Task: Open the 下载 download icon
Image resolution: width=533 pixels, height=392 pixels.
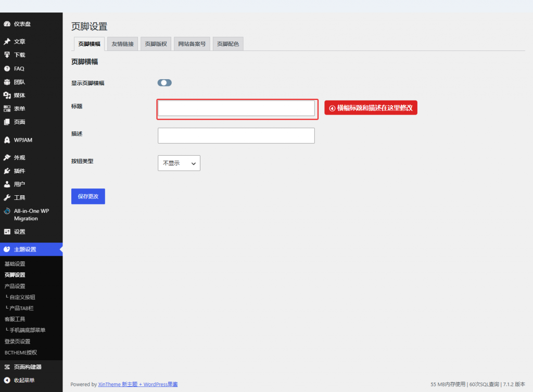Action: pos(7,55)
